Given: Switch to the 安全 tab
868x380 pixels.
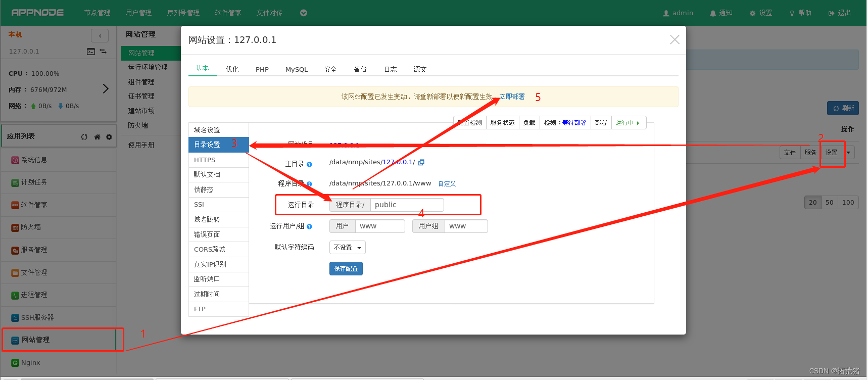Looking at the screenshot, I should tap(330, 69).
